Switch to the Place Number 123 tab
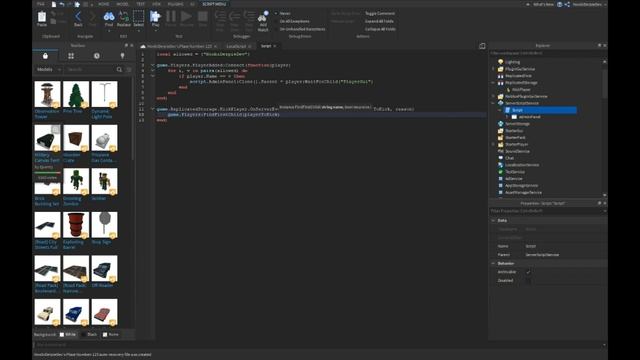Viewport: 640px width, 360px height. click(179, 47)
